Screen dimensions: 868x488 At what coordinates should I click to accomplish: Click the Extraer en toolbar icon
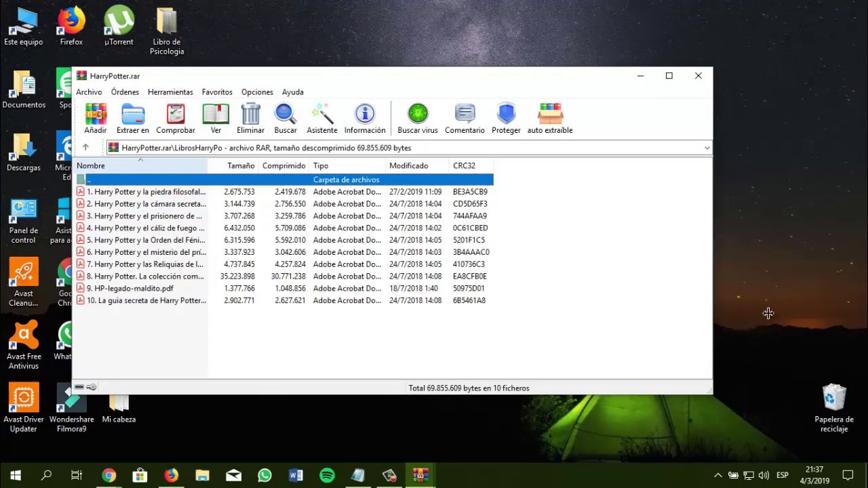tap(133, 119)
